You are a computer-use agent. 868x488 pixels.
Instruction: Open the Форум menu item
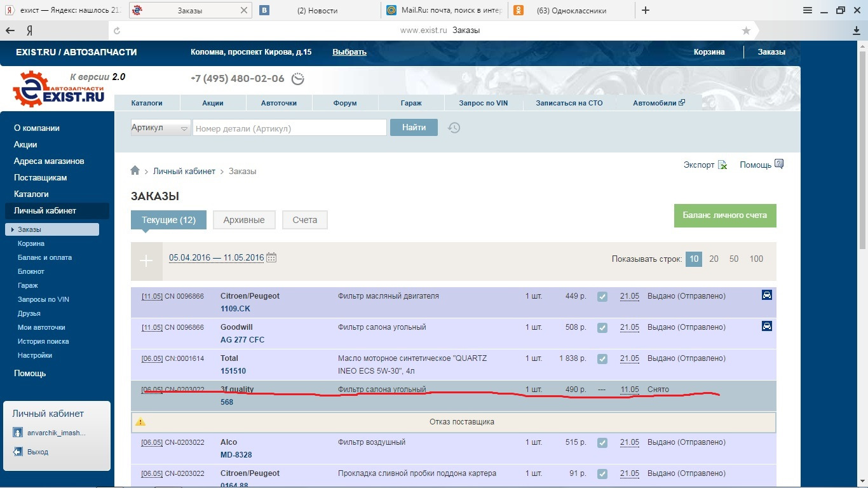[x=345, y=102]
